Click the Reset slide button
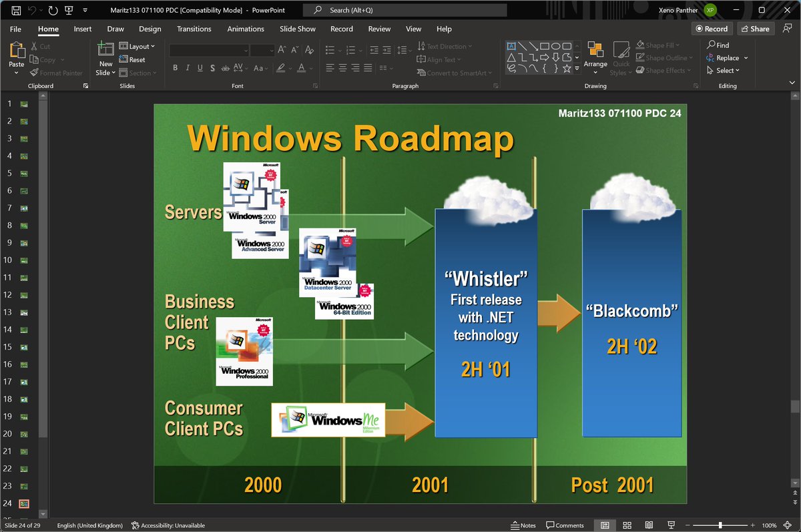801x532 pixels. [132, 59]
